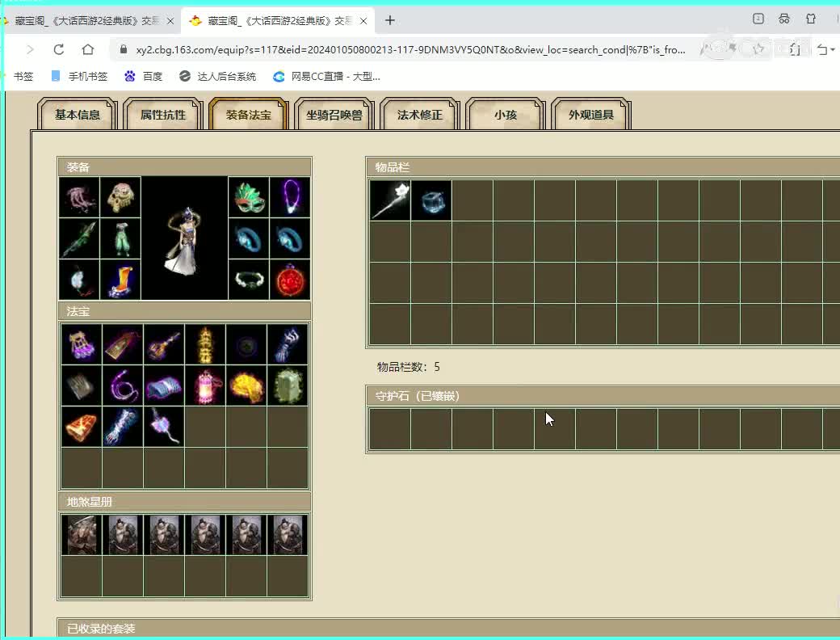The width and height of the screenshot is (840, 640).
Task: Expand the undo arrow dropdown
Action: 833,50
